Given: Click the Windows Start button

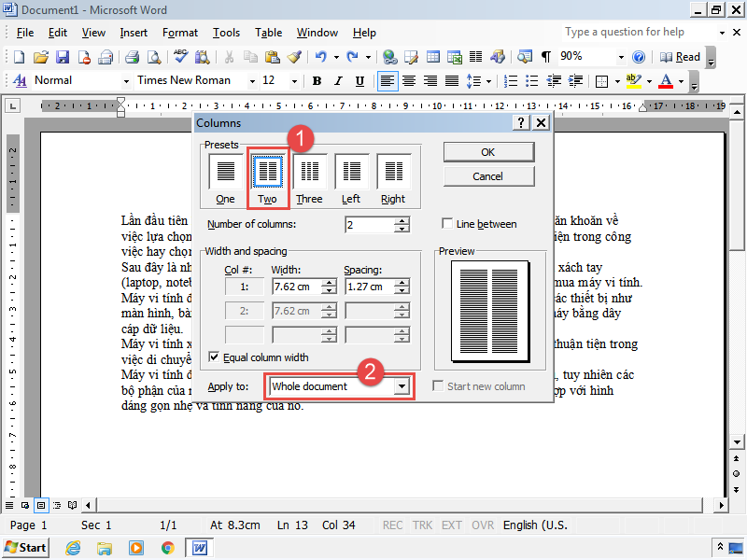Looking at the screenshot, I should (x=26, y=548).
